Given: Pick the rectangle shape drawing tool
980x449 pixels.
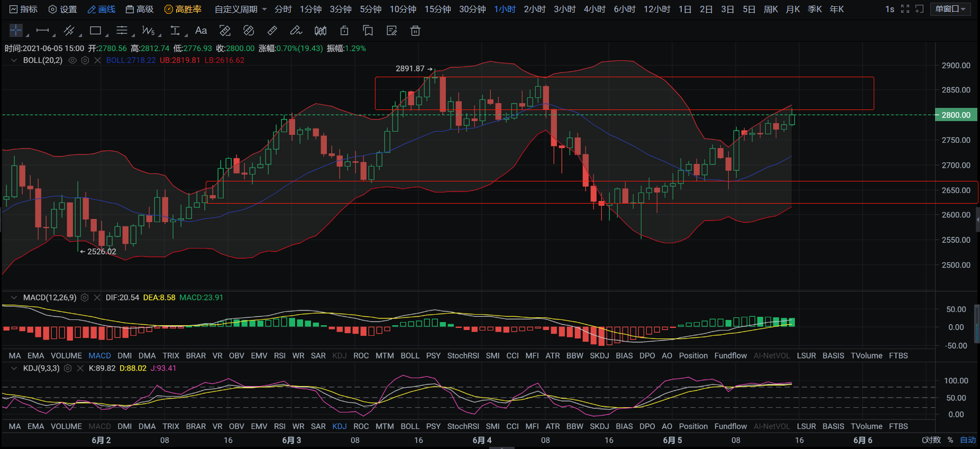Looking at the screenshot, I should pos(96,31).
